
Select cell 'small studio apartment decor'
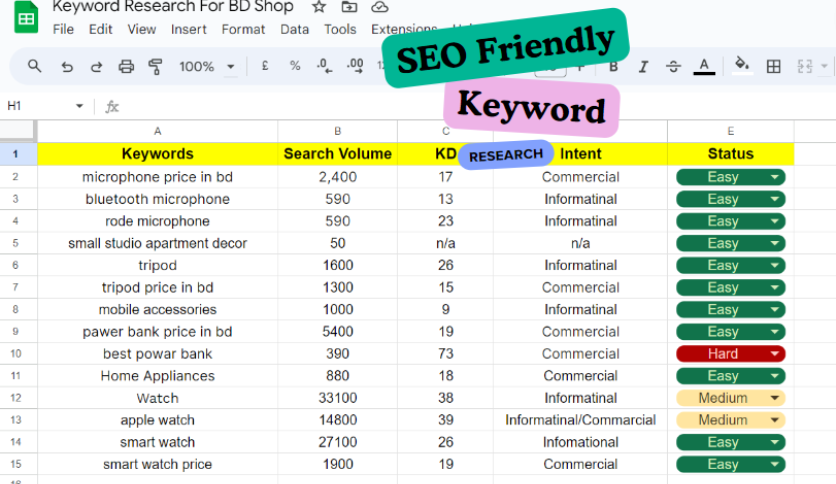pyautogui.click(x=157, y=243)
